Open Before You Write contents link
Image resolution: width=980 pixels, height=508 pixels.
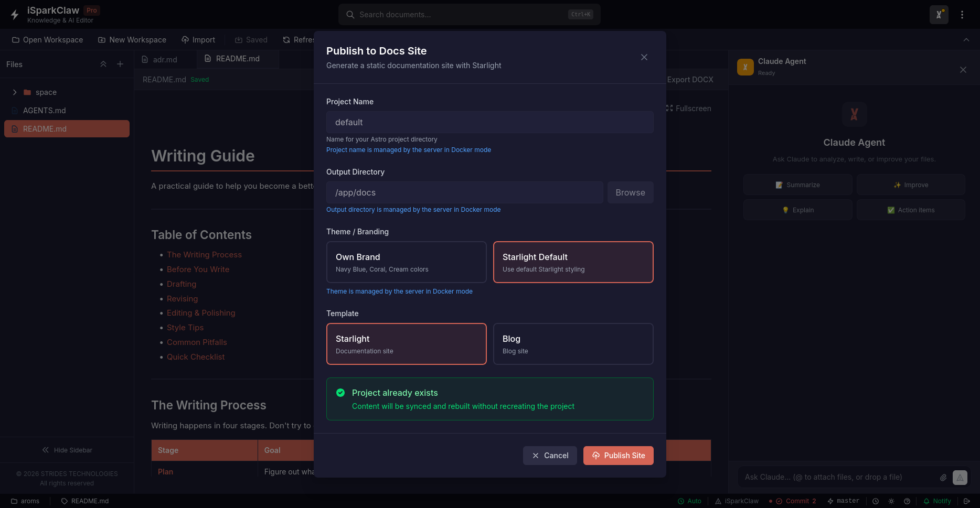[198, 269]
